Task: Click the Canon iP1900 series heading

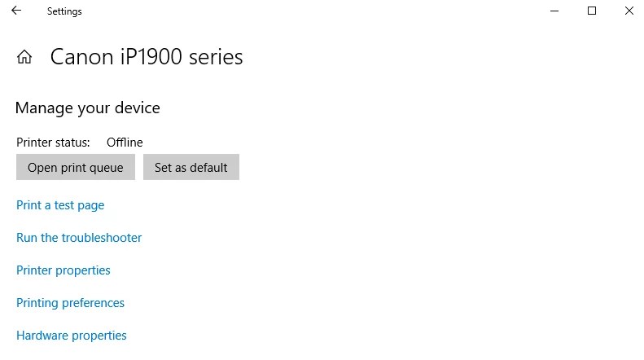Action: 147,57
